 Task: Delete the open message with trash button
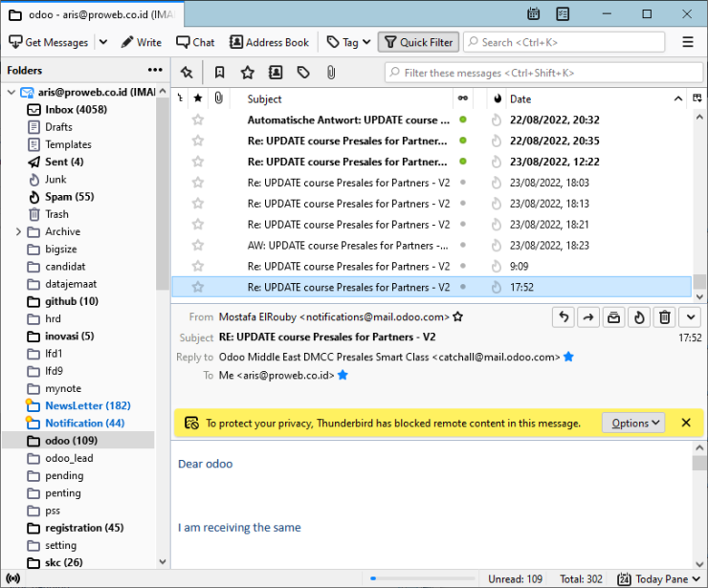point(664,317)
